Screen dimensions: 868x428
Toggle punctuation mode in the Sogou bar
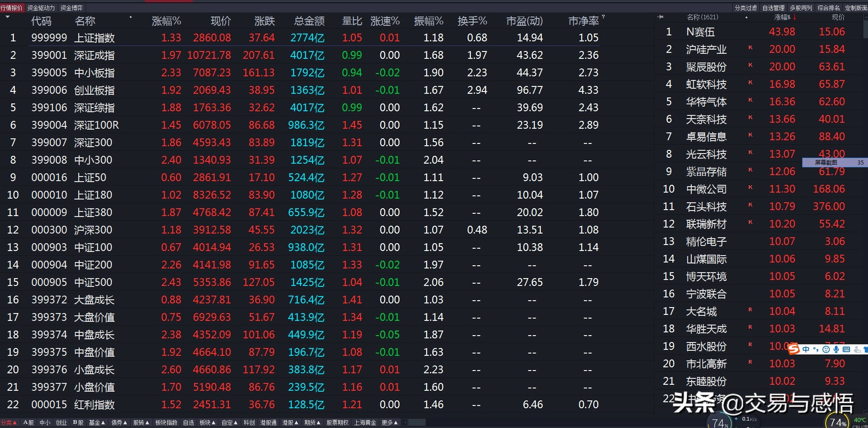click(816, 349)
